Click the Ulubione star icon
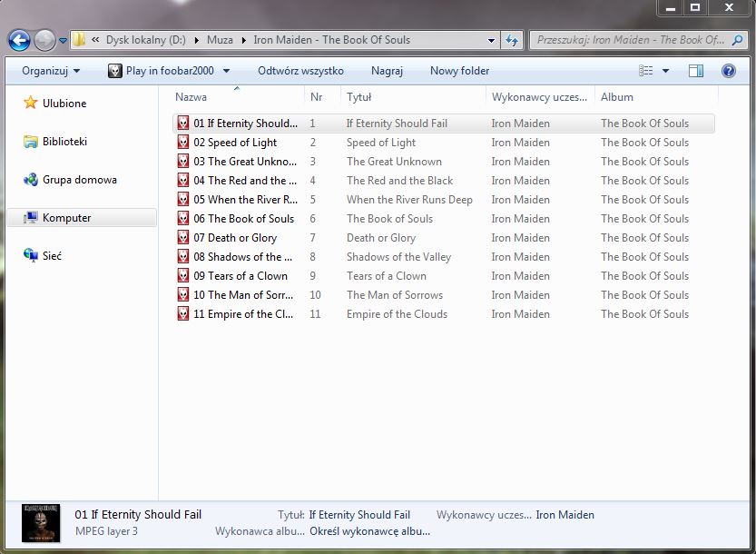 tap(30, 103)
